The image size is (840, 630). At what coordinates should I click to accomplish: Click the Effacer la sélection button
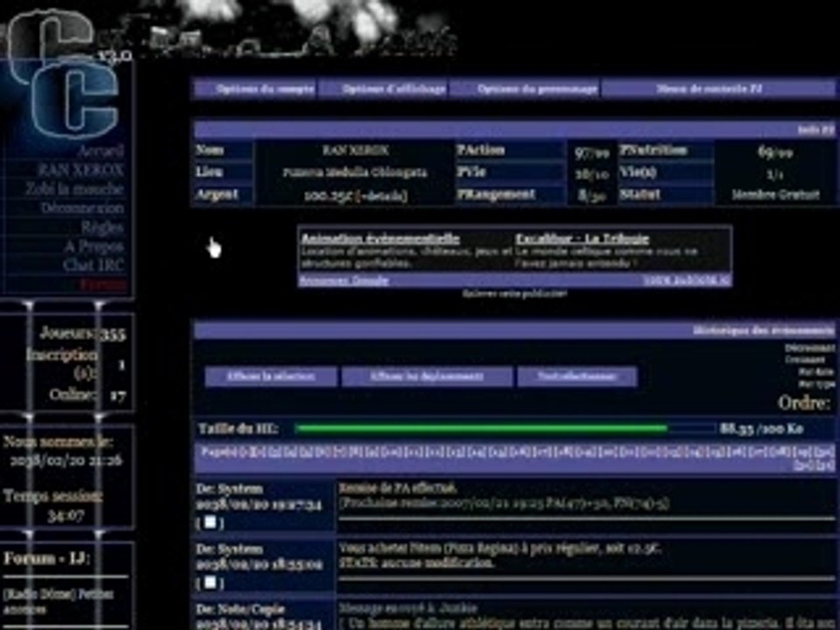click(271, 376)
